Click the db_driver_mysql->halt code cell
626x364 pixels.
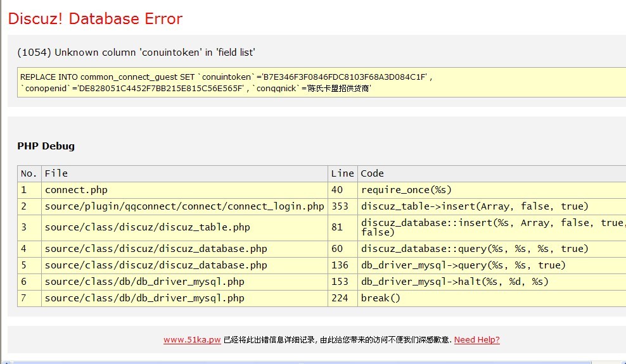click(454, 282)
